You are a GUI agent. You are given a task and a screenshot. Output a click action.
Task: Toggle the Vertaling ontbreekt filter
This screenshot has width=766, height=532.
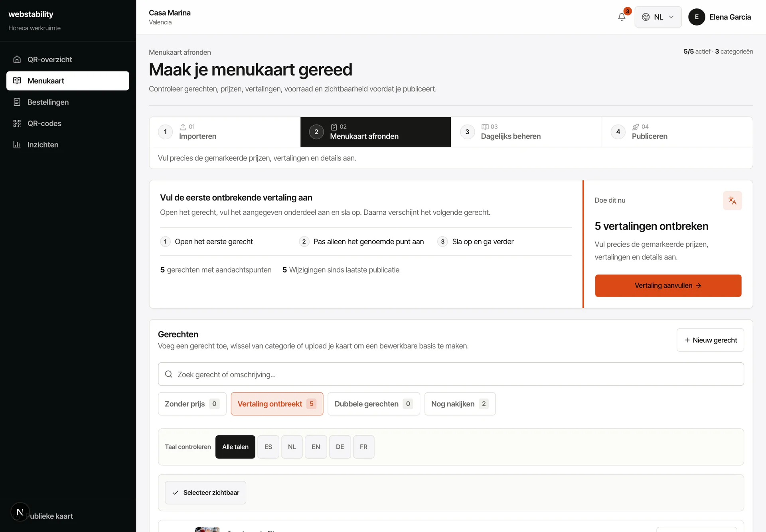pyautogui.click(x=277, y=403)
